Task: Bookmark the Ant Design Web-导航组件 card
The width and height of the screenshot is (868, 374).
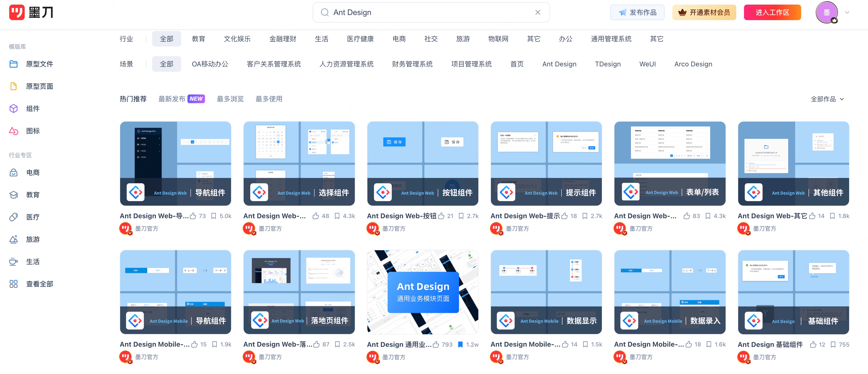Action: pos(214,216)
